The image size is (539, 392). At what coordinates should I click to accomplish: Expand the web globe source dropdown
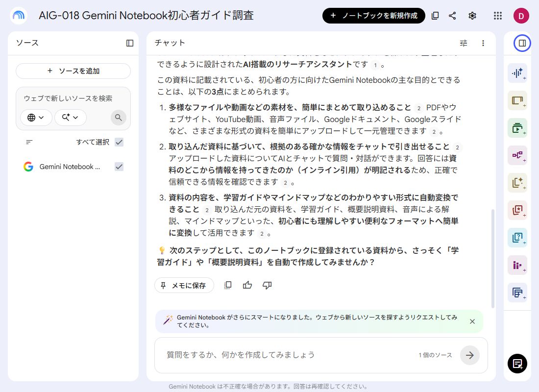(36, 118)
